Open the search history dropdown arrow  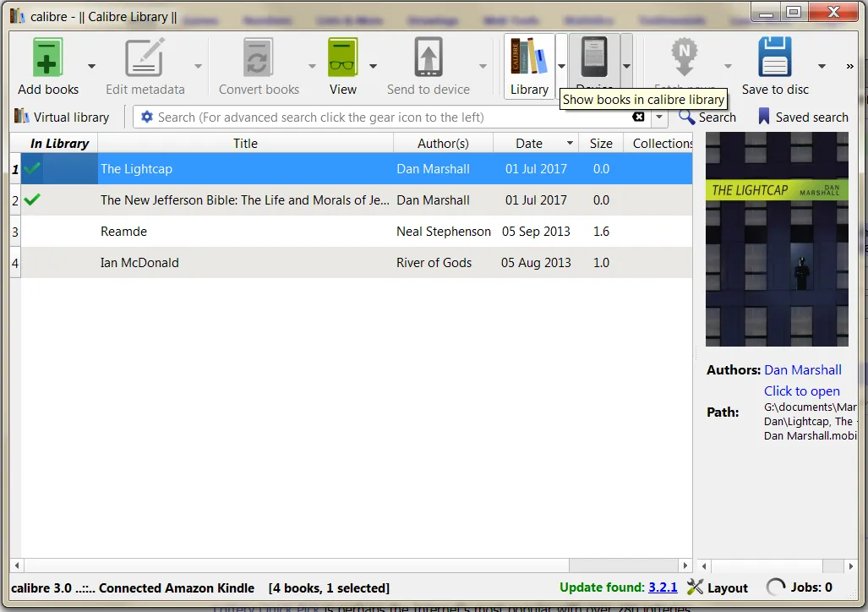(x=658, y=117)
